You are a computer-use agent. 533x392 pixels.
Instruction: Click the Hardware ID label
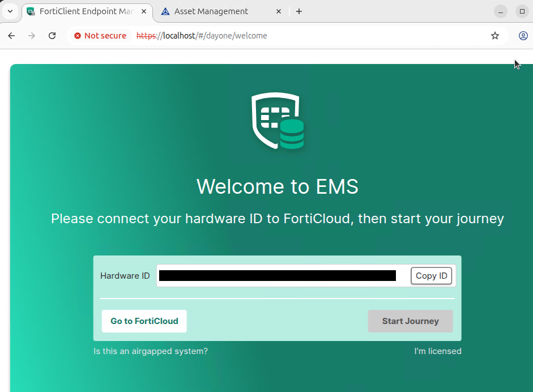[x=125, y=276]
